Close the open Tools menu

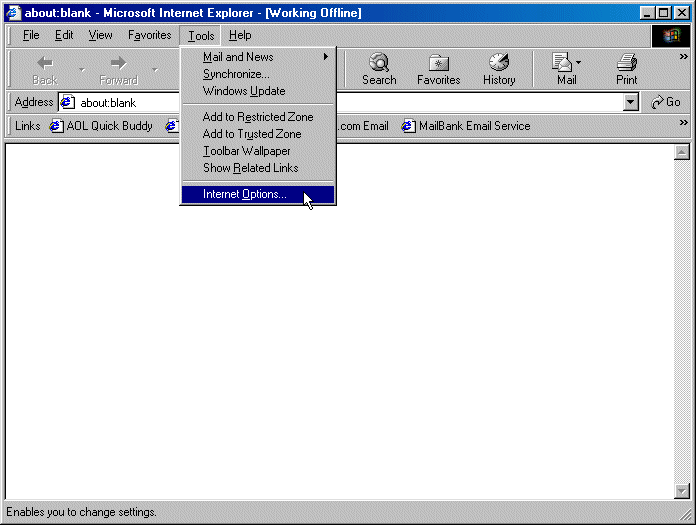(x=201, y=36)
